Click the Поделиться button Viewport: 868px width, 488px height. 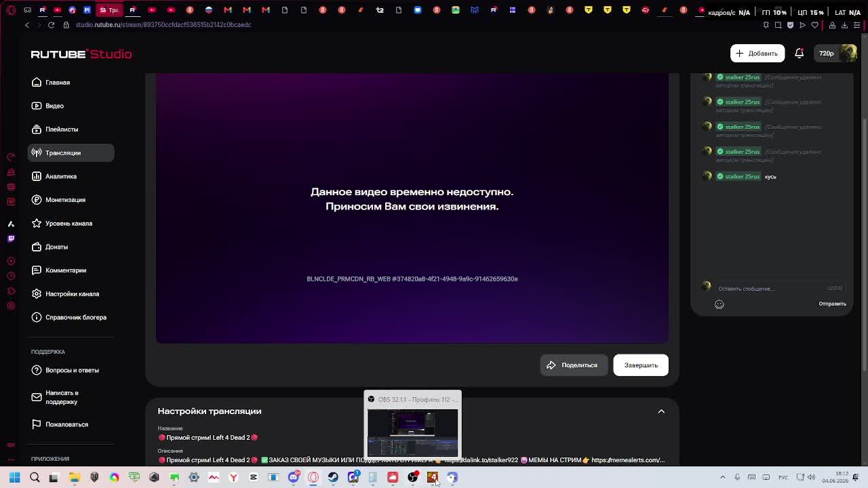[x=574, y=365]
